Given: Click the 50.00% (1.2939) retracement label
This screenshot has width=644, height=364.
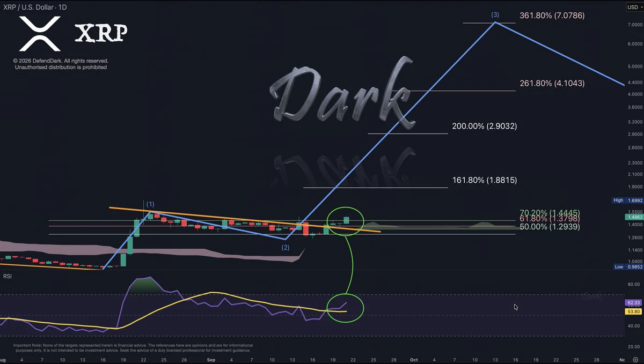Looking at the screenshot, I should coord(550,227).
